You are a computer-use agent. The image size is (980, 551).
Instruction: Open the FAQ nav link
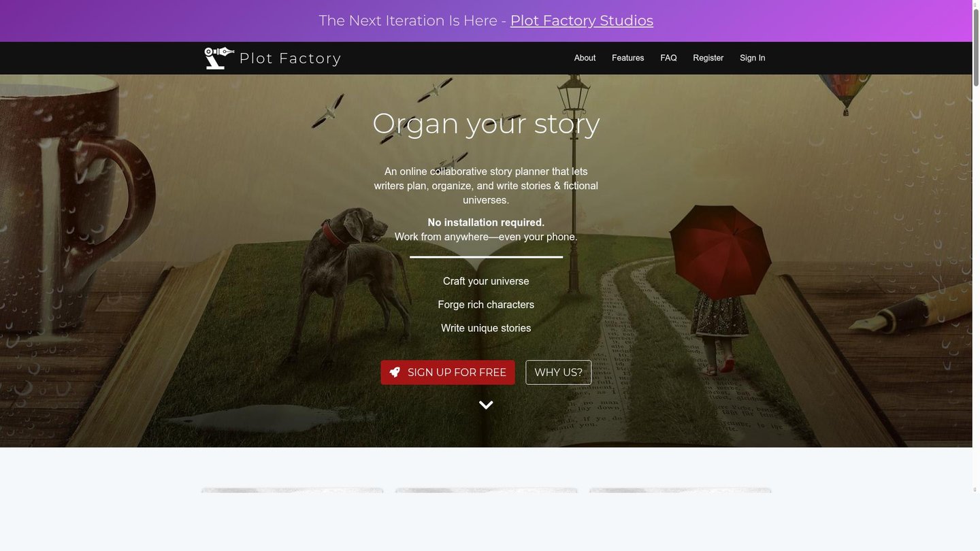(668, 58)
